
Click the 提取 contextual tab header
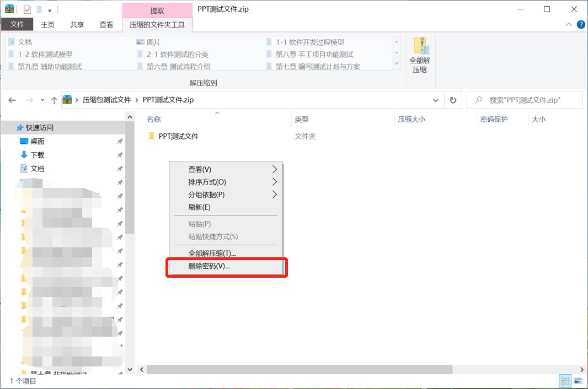(x=157, y=10)
